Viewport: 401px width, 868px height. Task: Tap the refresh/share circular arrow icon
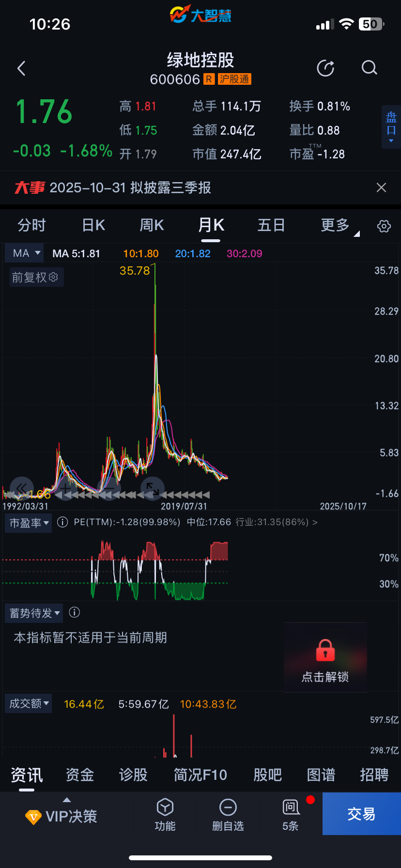325,68
